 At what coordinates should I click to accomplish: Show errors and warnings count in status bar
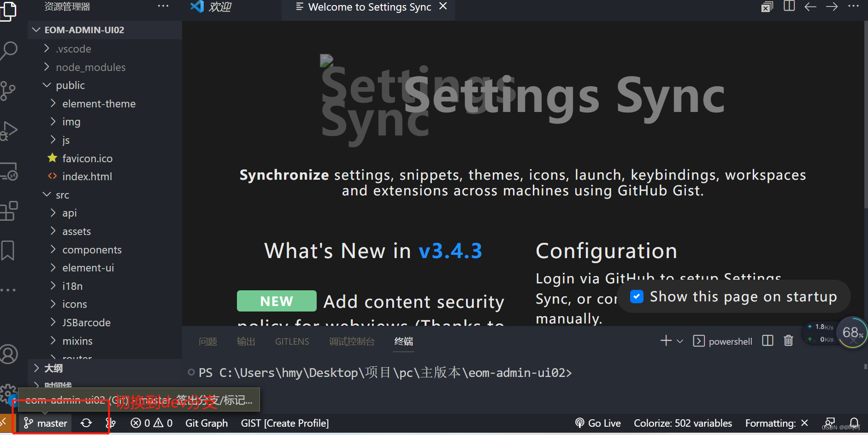152,423
